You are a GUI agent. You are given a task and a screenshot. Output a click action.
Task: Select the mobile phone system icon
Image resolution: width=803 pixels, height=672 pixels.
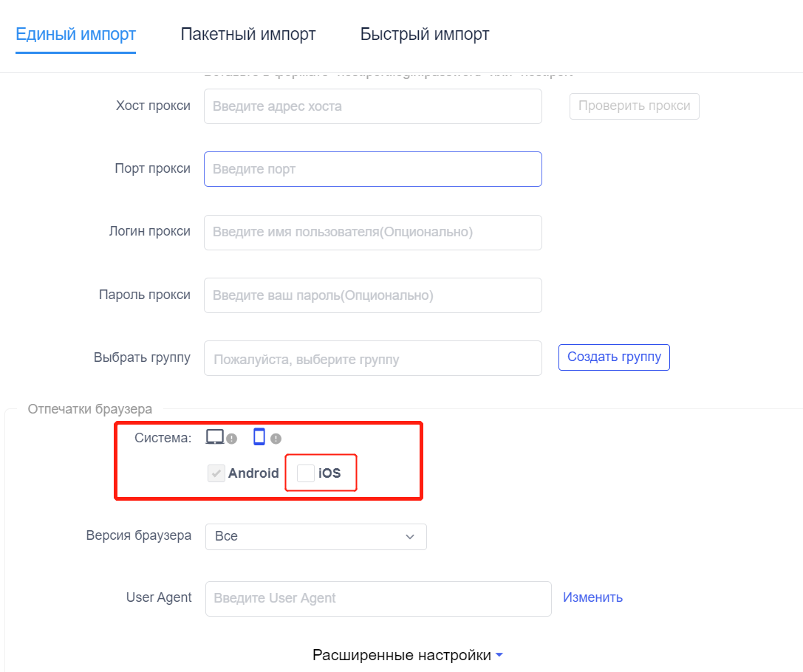[x=259, y=437]
